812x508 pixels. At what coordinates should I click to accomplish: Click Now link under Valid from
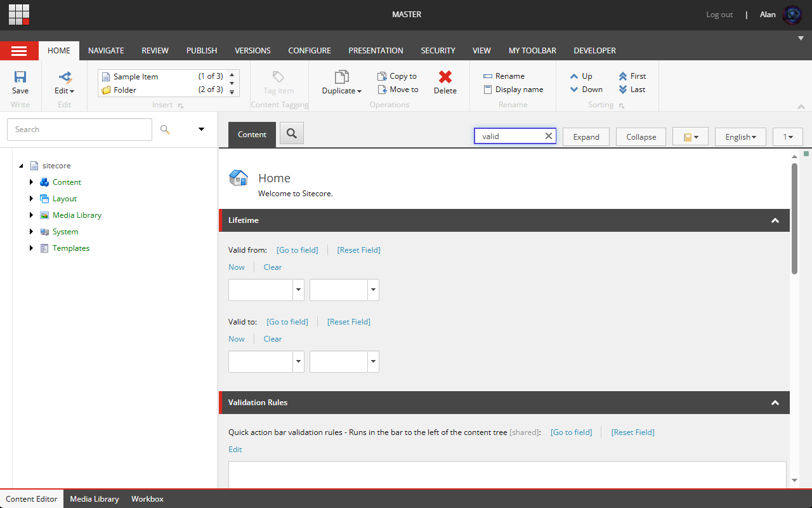(x=237, y=267)
